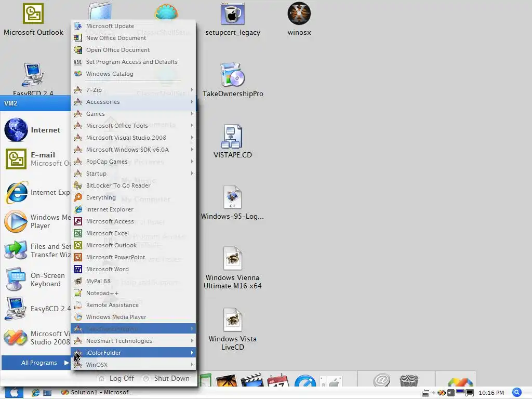The height and width of the screenshot is (399, 532).
Task: Expand the 7-Zip program group
Action: 134,90
